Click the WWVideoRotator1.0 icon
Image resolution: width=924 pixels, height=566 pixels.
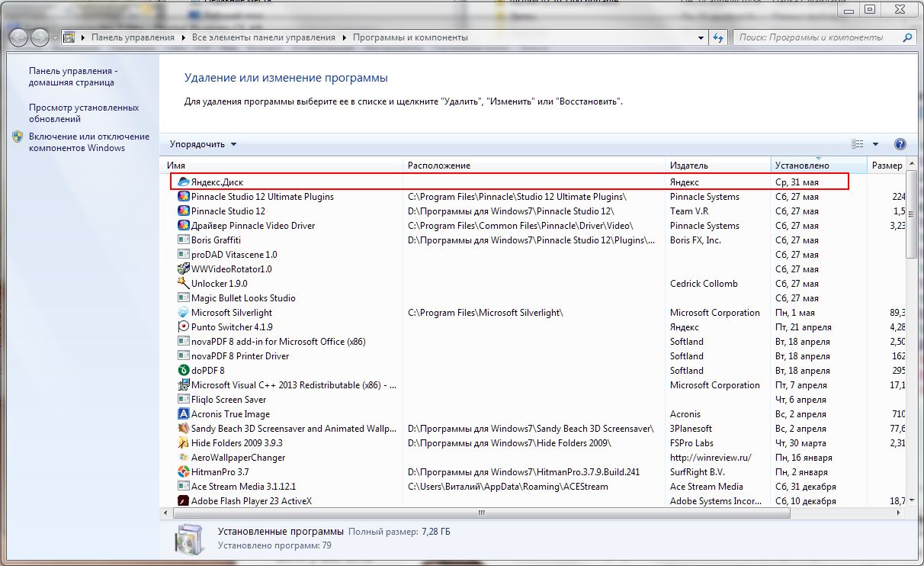183,269
